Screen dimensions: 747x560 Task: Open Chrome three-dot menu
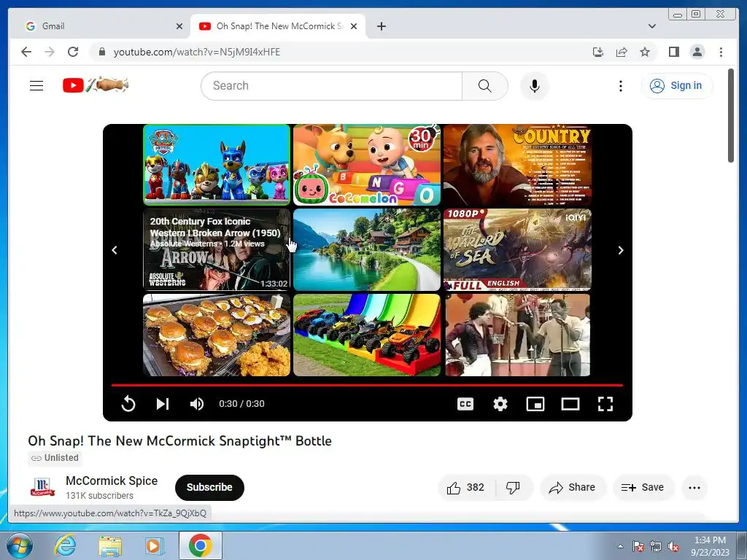(x=721, y=52)
